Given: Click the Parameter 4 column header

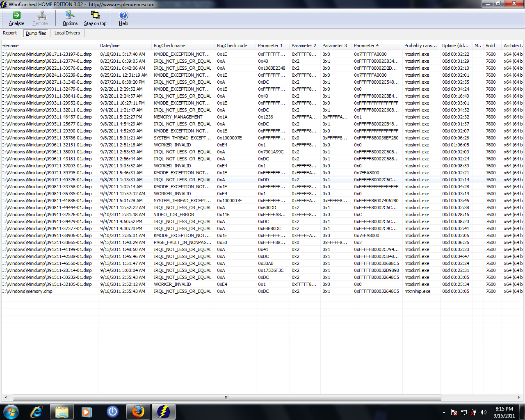Looking at the screenshot, I should [377, 46].
